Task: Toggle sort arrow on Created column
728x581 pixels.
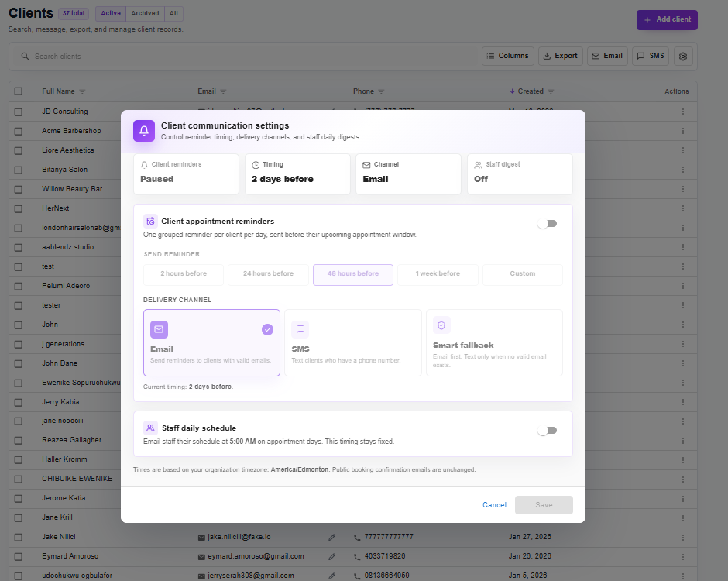Action: [512, 91]
